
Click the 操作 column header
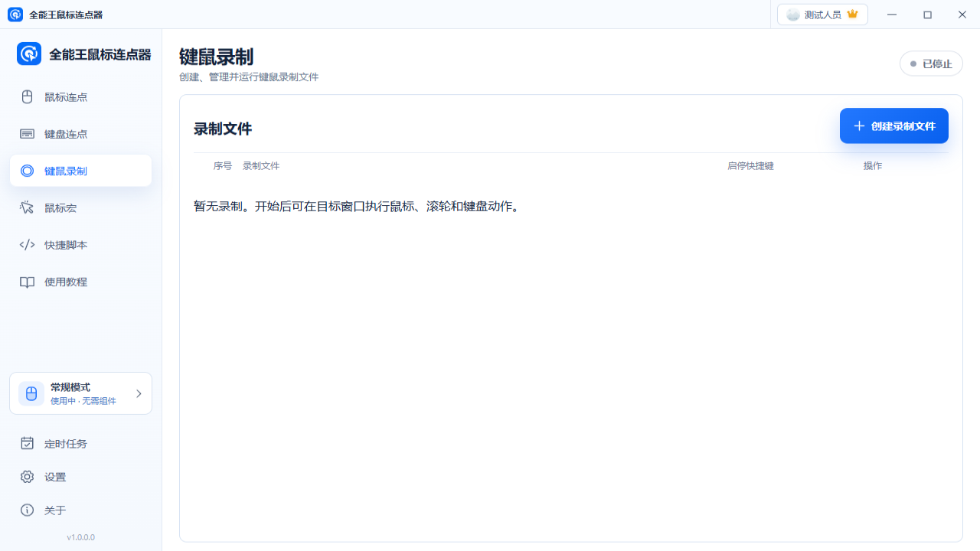[x=873, y=166]
